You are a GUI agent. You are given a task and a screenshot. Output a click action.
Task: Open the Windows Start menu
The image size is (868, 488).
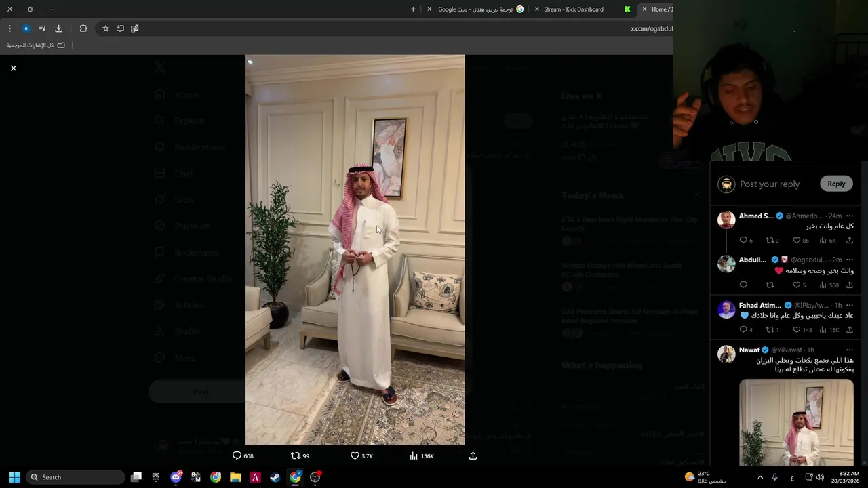coord(14,477)
